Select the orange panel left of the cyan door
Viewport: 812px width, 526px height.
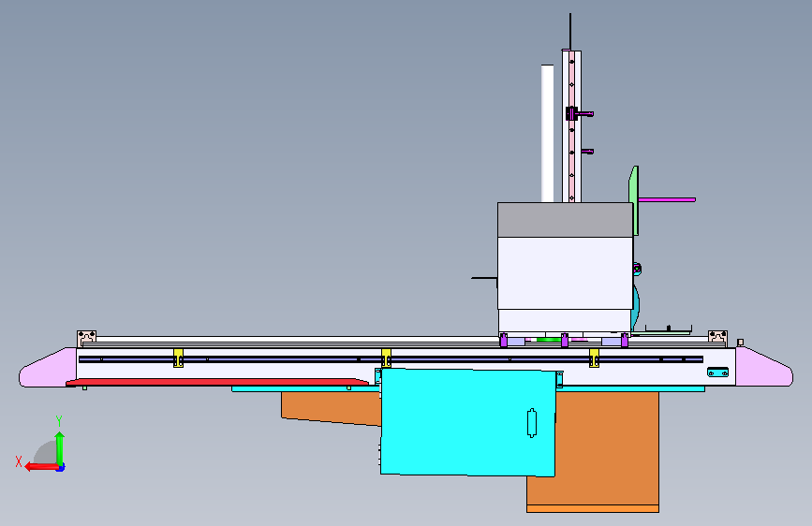coord(332,408)
